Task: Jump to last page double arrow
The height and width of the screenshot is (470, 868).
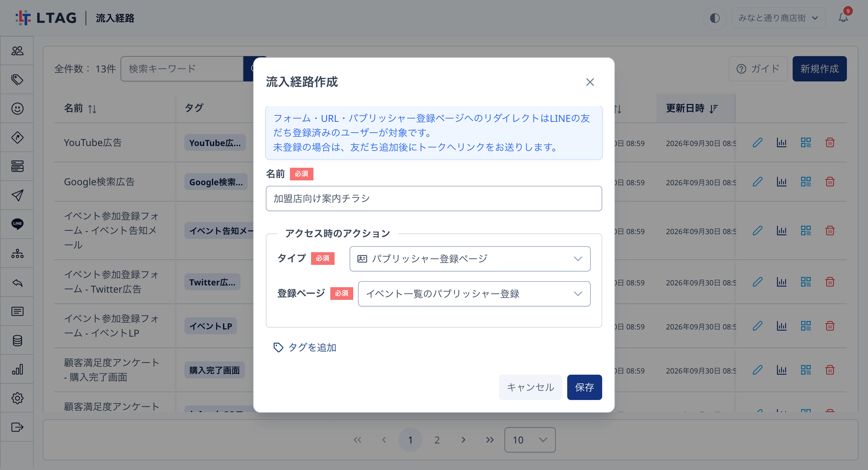Action: coord(490,440)
